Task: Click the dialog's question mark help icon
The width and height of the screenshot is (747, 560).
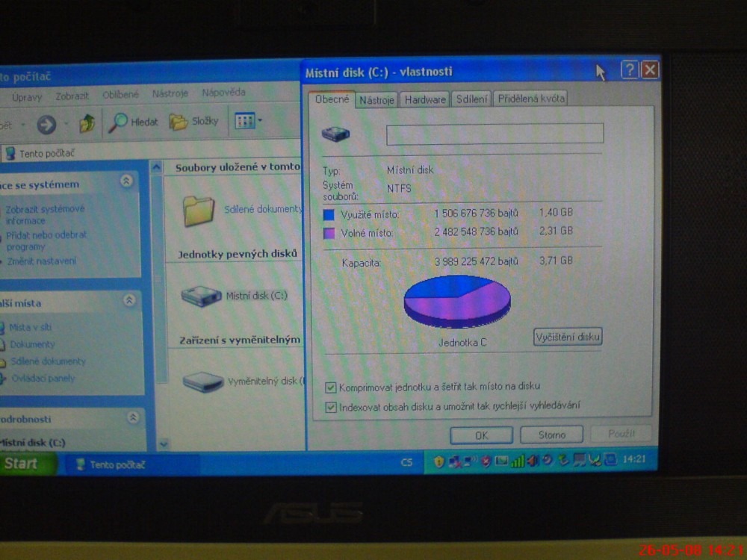Action: pos(630,71)
